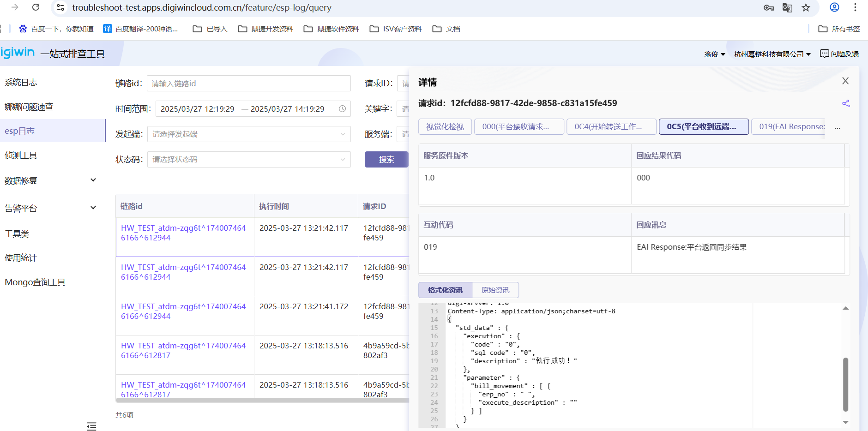The image size is (868, 431).
Task: Click the start time 2025/03/27 12:19:29
Action: [x=197, y=109]
